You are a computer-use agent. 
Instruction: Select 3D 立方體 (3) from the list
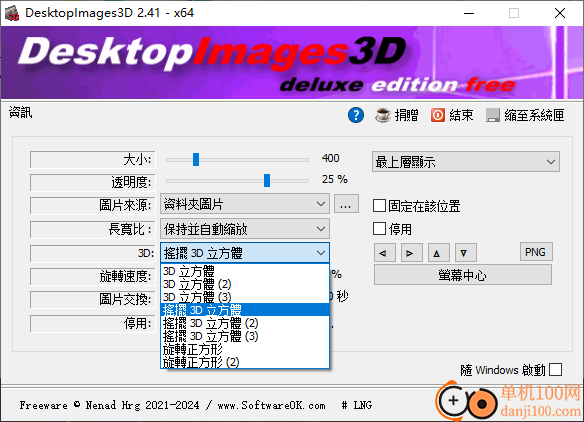[x=245, y=297]
